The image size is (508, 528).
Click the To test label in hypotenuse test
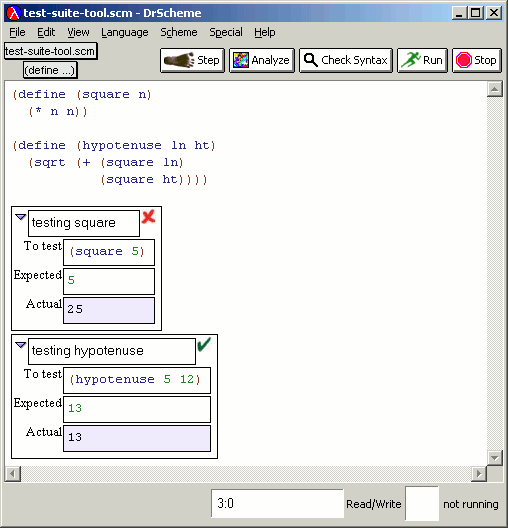click(x=43, y=374)
